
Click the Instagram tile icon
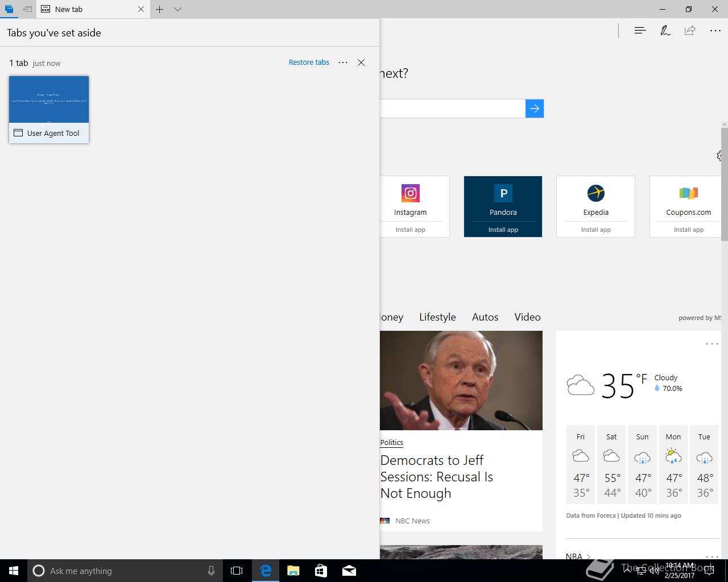tap(411, 193)
